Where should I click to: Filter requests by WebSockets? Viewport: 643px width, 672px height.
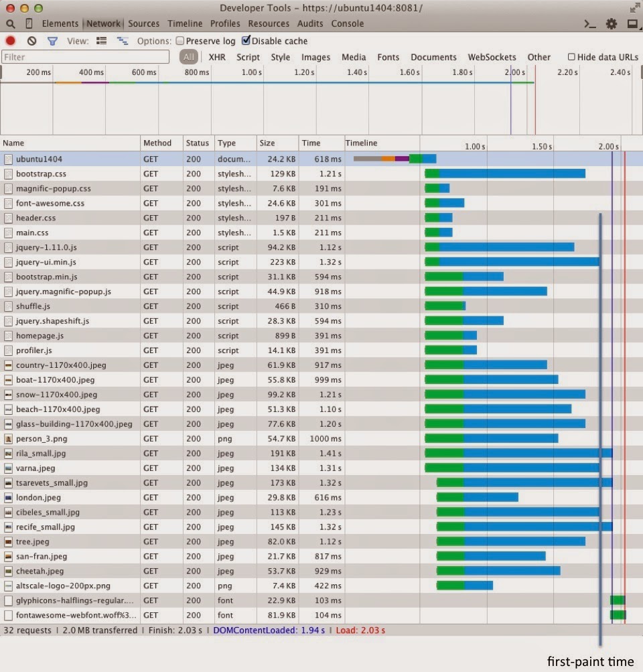pyautogui.click(x=492, y=57)
